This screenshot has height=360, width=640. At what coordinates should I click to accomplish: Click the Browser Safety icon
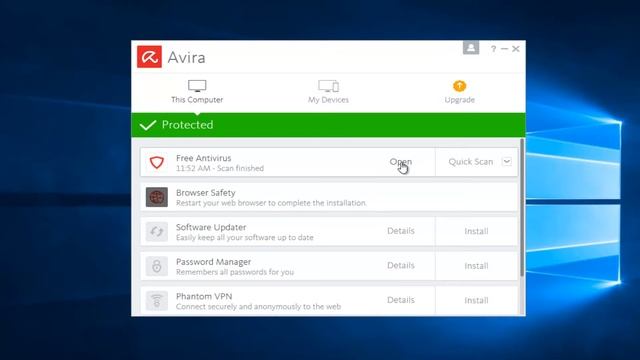pyautogui.click(x=157, y=197)
